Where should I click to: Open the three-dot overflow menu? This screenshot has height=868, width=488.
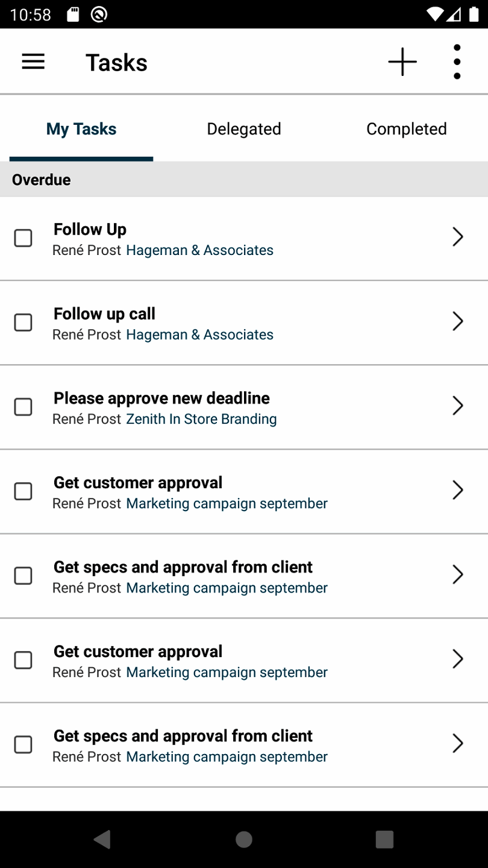[x=457, y=61]
